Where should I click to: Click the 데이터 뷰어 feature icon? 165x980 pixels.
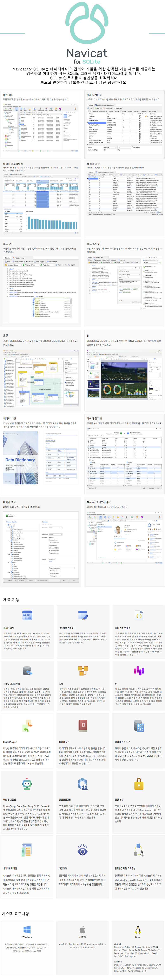coord(27,615)
